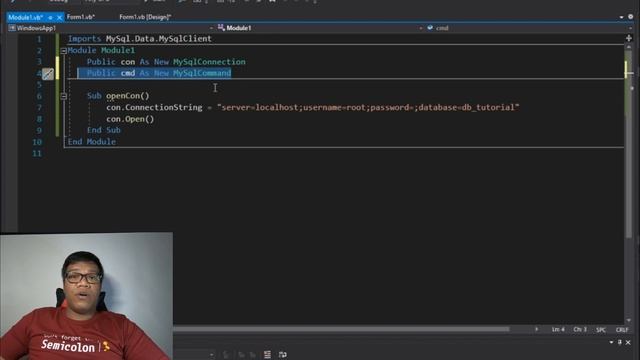Click the con.Open() call on line 8
The height and width of the screenshot is (360, 640).
tap(130, 119)
